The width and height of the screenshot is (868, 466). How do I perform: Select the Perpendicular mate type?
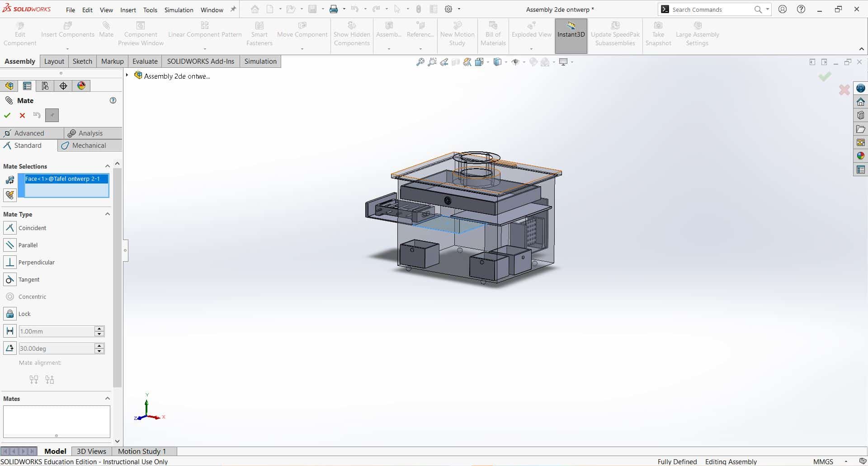pyautogui.click(x=10, y=262)
